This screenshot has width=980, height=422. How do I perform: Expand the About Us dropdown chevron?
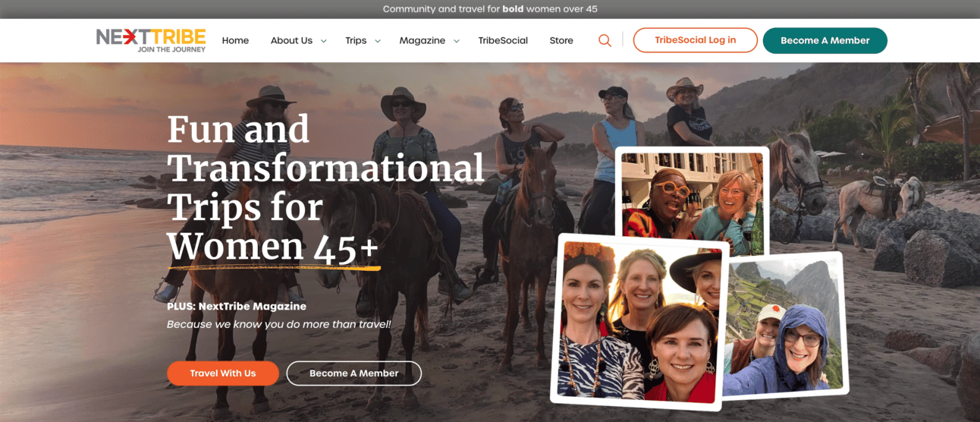click(324, 41)
